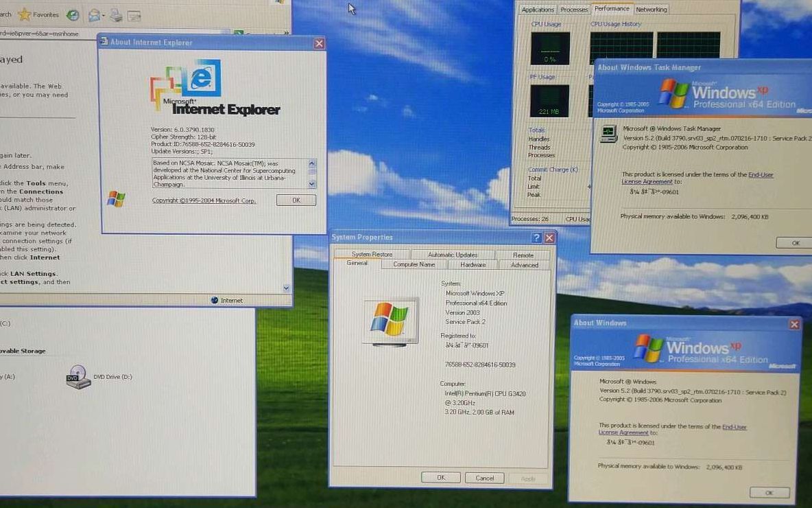Click the Print icon in IE toolbar
This screenshot has width=812, height=508.
[x=116, y=16]
